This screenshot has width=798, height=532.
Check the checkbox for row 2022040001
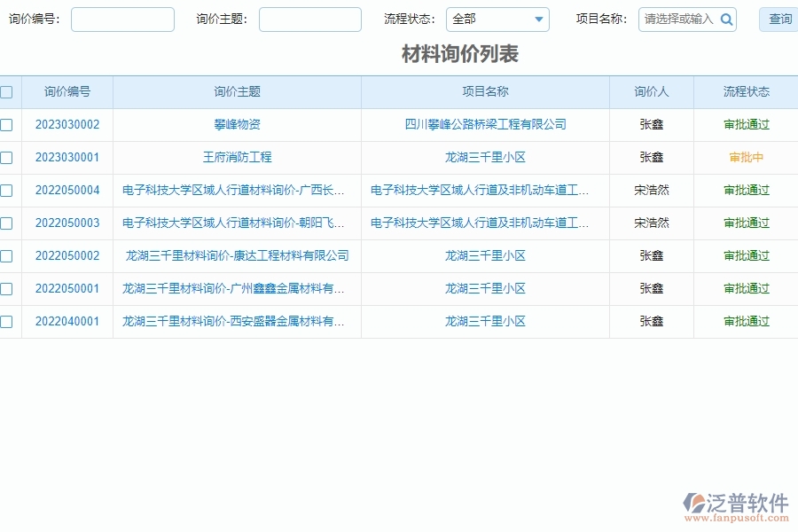tap(7, 321)
